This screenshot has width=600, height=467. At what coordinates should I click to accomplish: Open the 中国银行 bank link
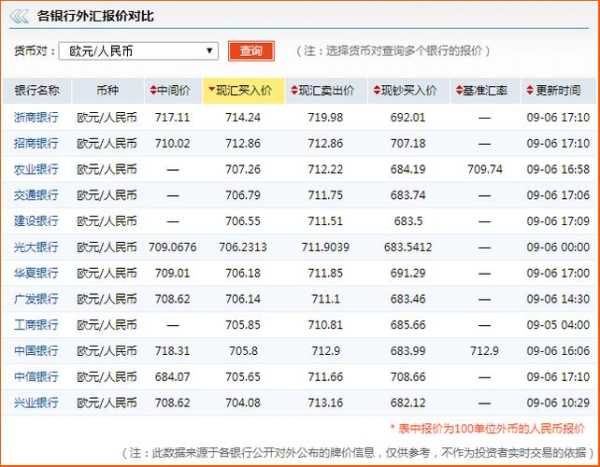pyautogui.click(x=37, y=351)
